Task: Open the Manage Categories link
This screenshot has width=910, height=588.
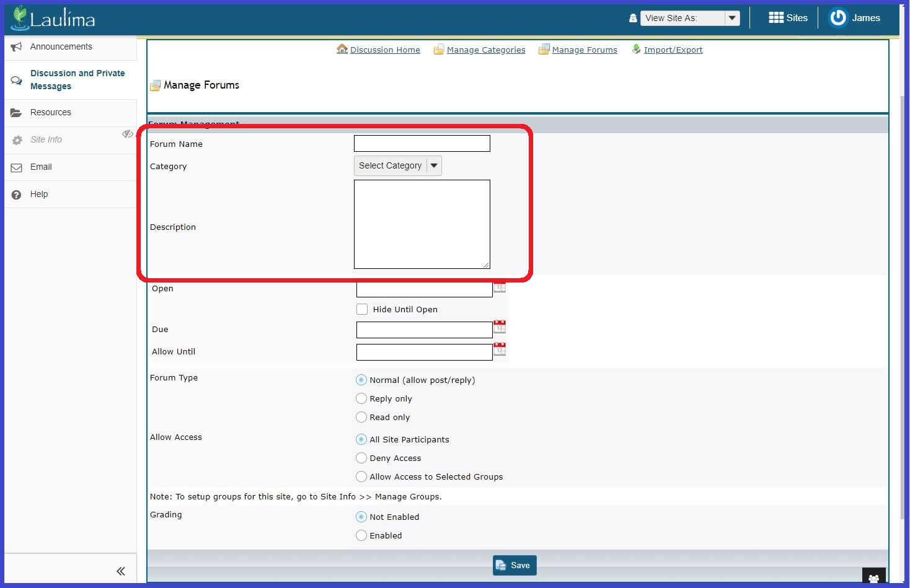Action: click(x=485, y=50)
